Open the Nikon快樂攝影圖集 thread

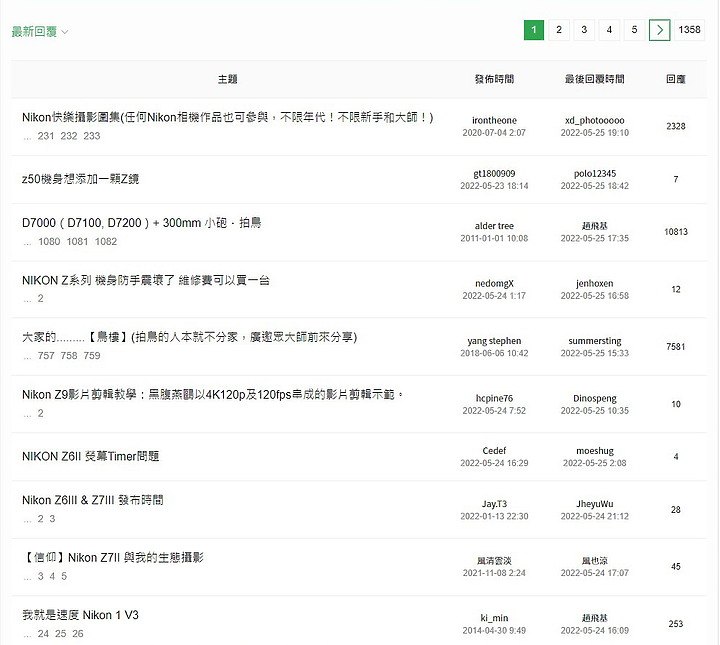pyautogui.click(x=227, y=118)
